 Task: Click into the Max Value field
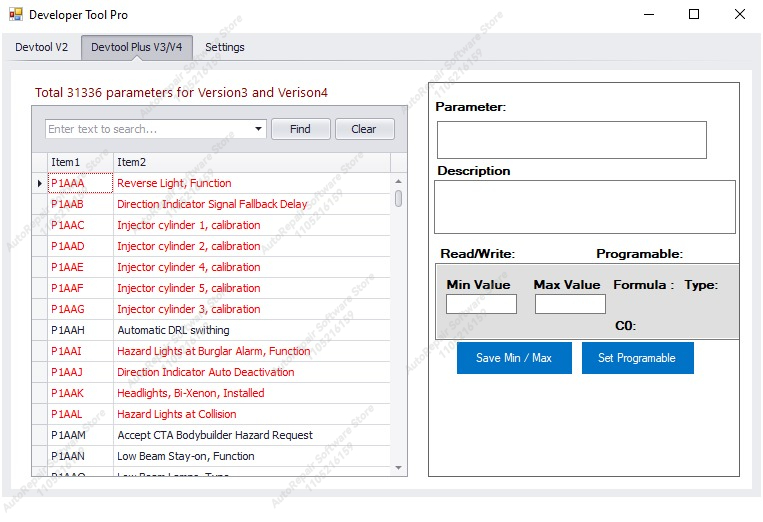tap(570, 304)
